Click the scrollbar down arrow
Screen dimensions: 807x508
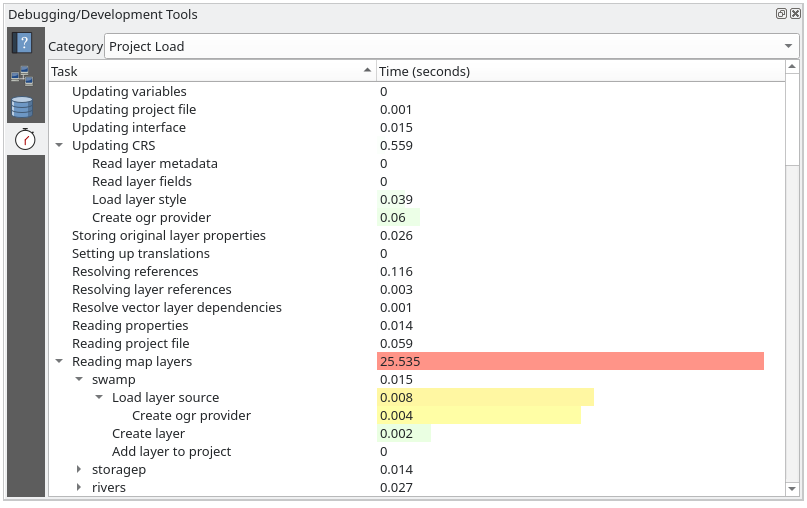(792, 488)
